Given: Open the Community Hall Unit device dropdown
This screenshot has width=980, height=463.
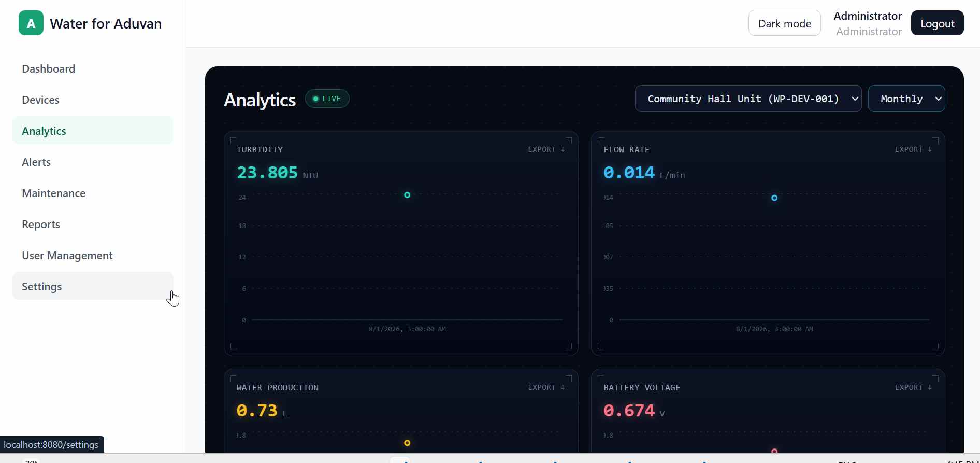Looking at the screenshot, I should click(748, 99).
